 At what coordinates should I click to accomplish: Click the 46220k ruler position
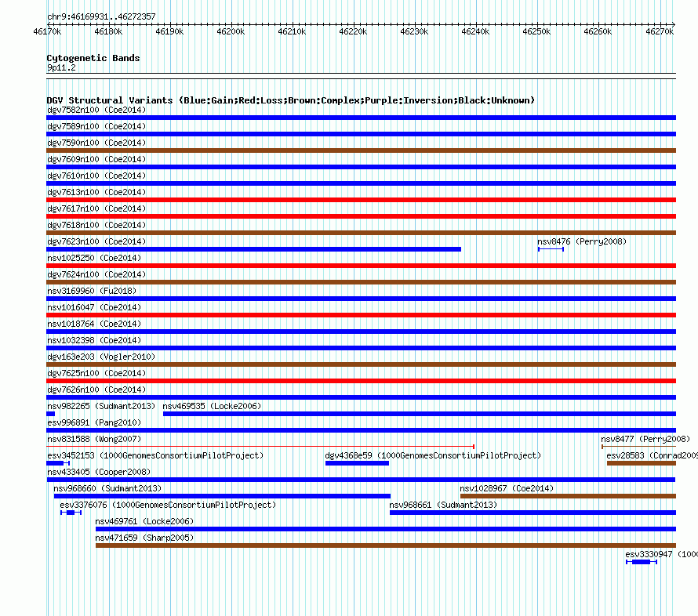click(x=353, y=31)
